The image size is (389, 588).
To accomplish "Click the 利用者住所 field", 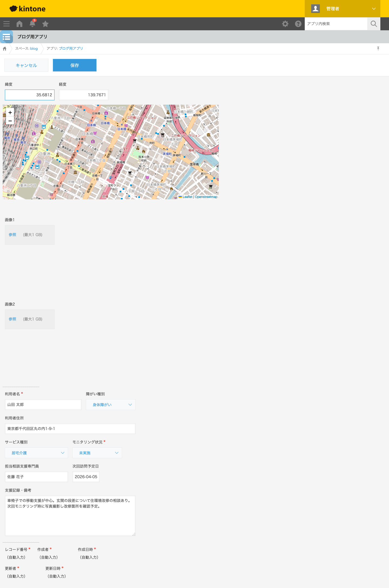I will [70, 429].
